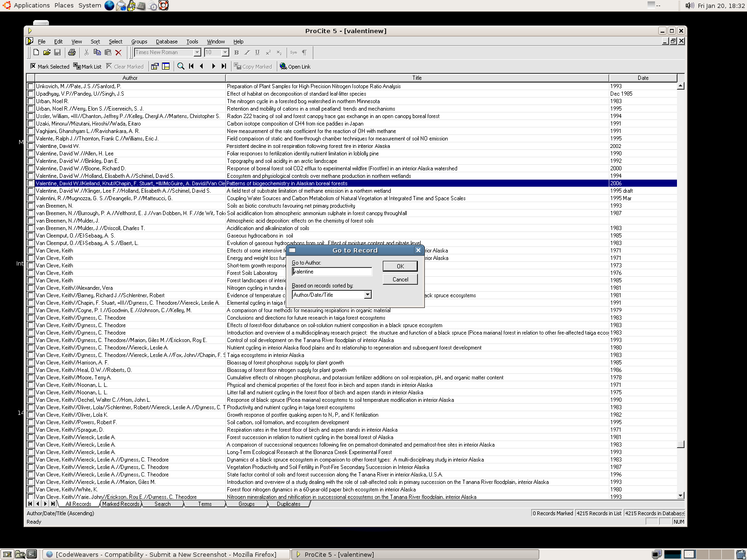
Task: Open a new database with the New icon
Action: (x=36, y=52)
